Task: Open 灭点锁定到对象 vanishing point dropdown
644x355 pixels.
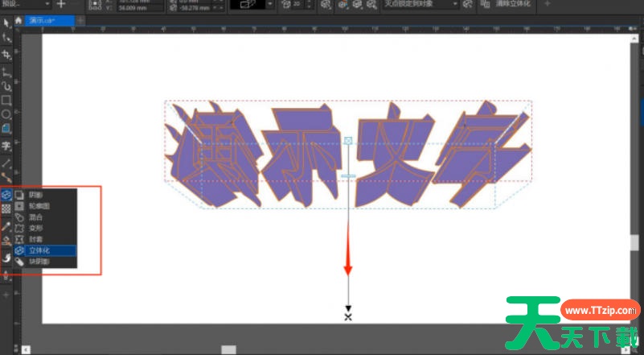Action: coord(420,4)
